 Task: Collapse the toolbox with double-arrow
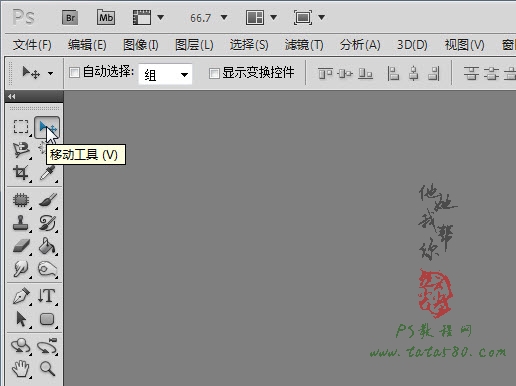[12, 97]
